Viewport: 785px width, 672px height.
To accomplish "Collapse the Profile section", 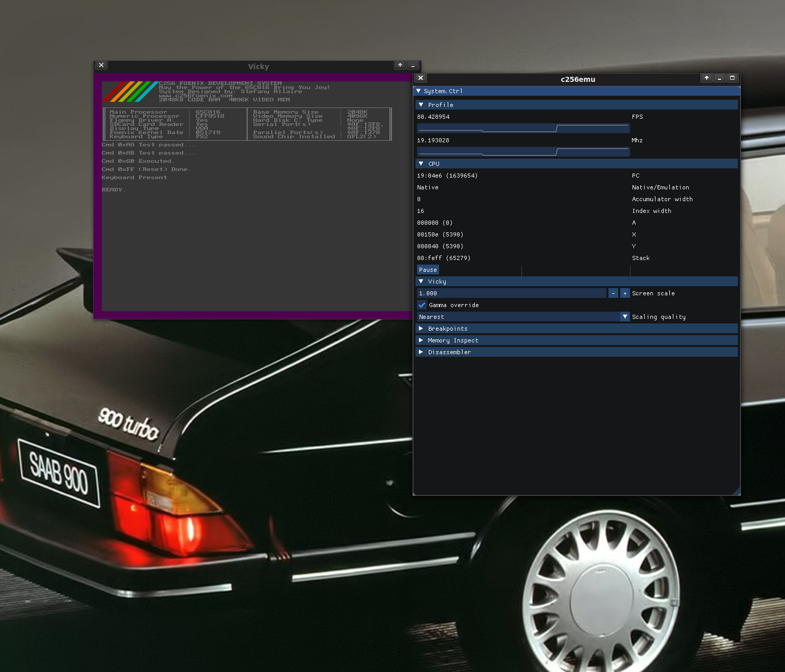I will (577, 105).
